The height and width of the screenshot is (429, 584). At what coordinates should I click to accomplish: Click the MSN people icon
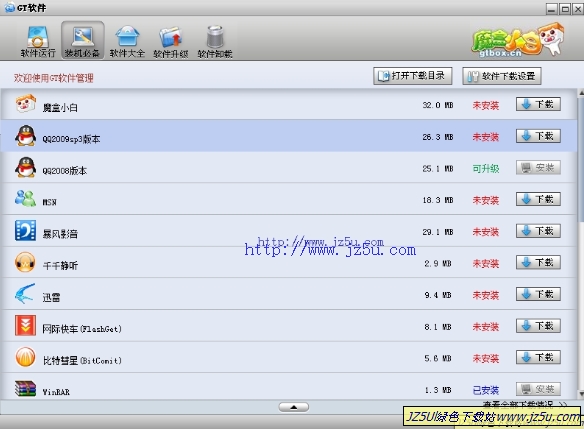(25, 198)
